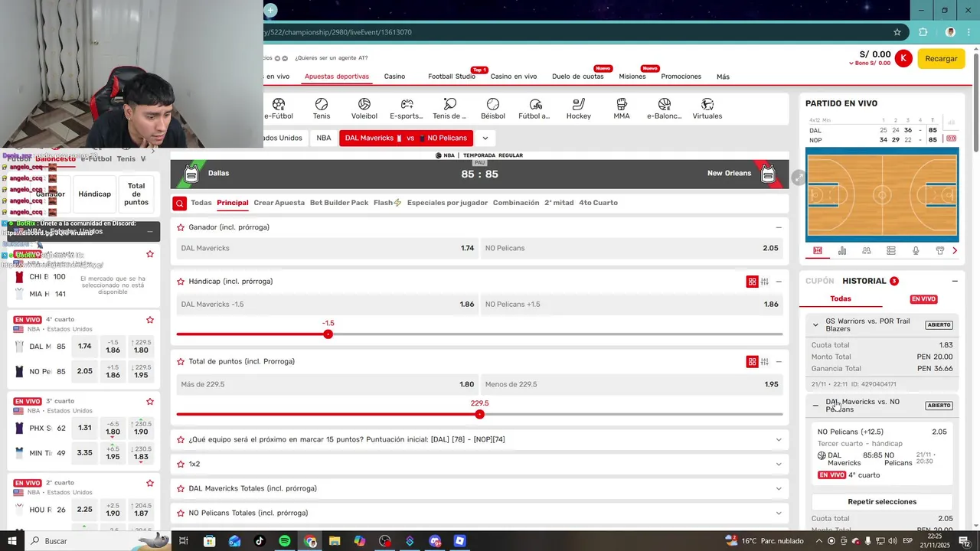Adjust the handicap -1.5 slider handle
The height and width of the screenshot is (551, 980).
(328, 334)
